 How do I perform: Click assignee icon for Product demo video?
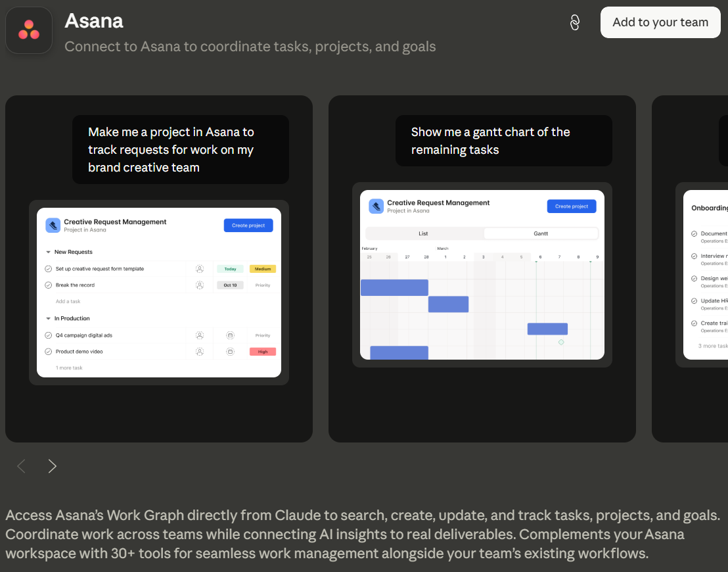200,352
